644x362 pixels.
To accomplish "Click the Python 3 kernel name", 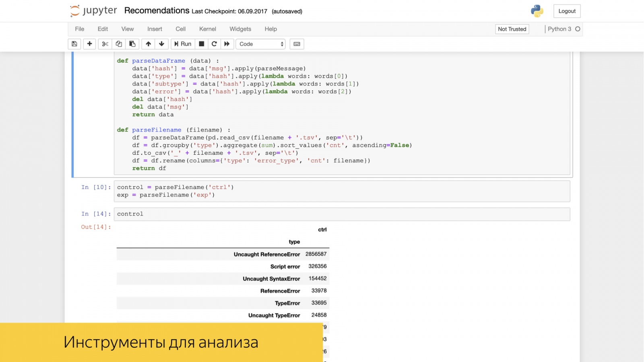I will click(559, 29).
